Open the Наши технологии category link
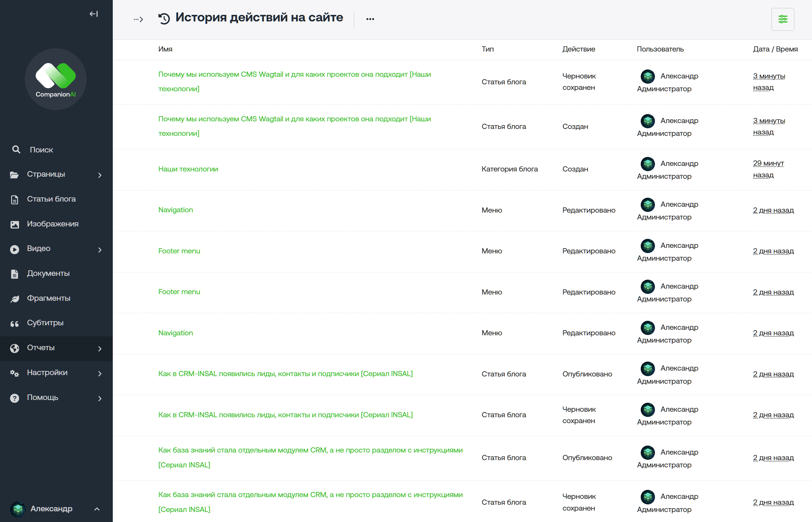 point(188,169)
